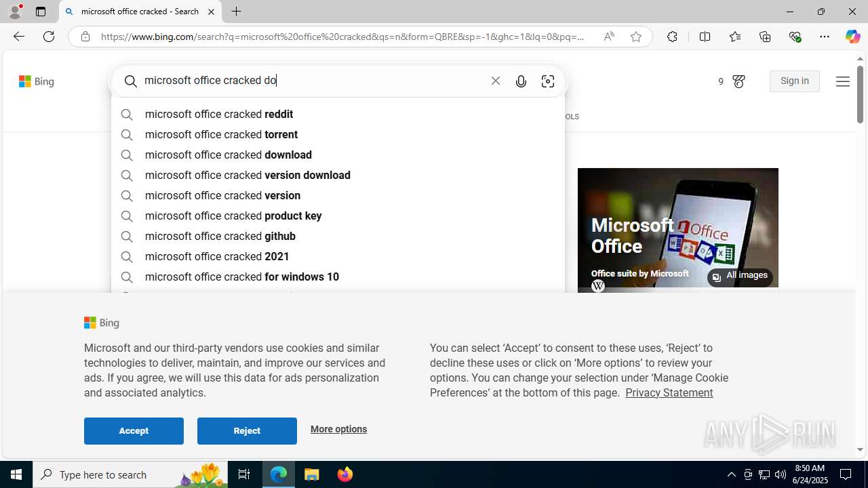868x488 pixels.
Task: Search using voice microphone
Action: click(x=521, y=81)
